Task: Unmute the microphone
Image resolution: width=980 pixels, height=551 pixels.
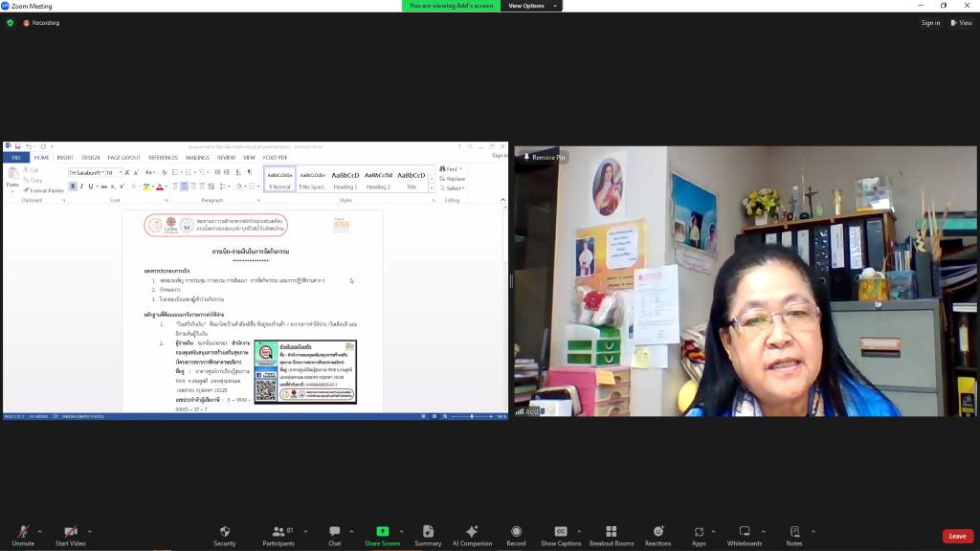Action: click(x=23, y=532)
